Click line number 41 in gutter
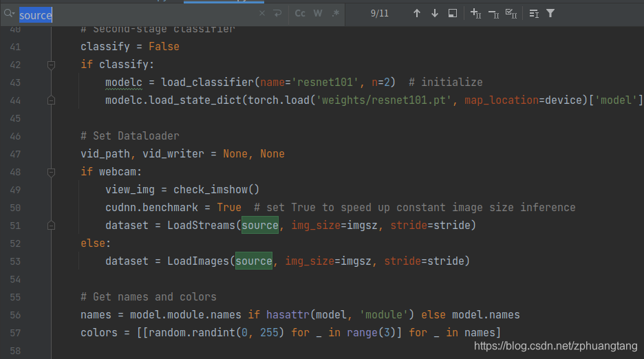Screen dimensions: 644x359 pos(15,47)
